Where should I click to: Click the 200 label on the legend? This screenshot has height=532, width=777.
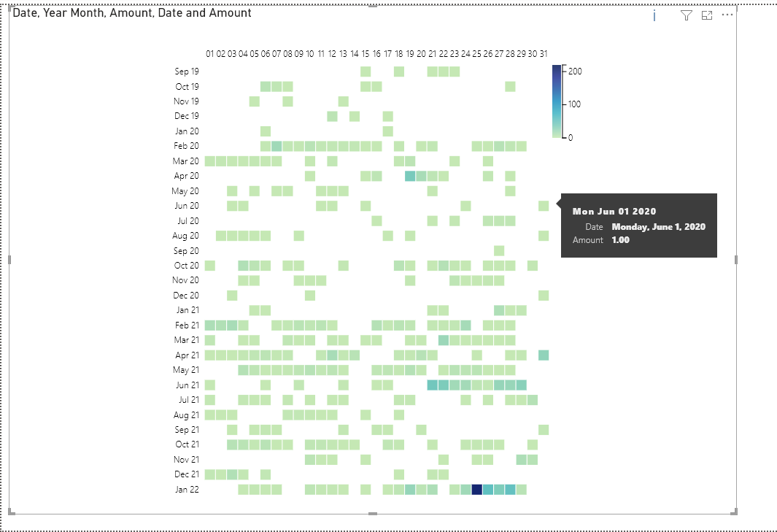[574, 71]
